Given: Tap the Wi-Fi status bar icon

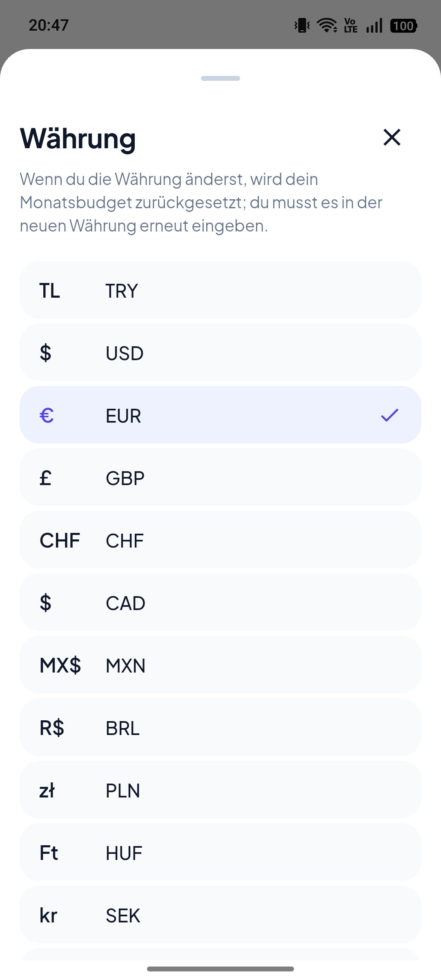Looking at the screenshot, I should pos(327,25).
